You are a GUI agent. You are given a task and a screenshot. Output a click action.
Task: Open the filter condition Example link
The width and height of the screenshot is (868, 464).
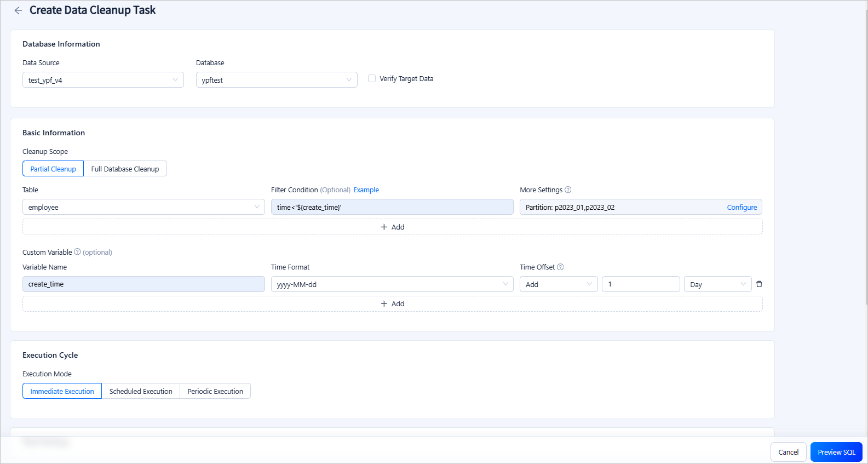[366, 190]
